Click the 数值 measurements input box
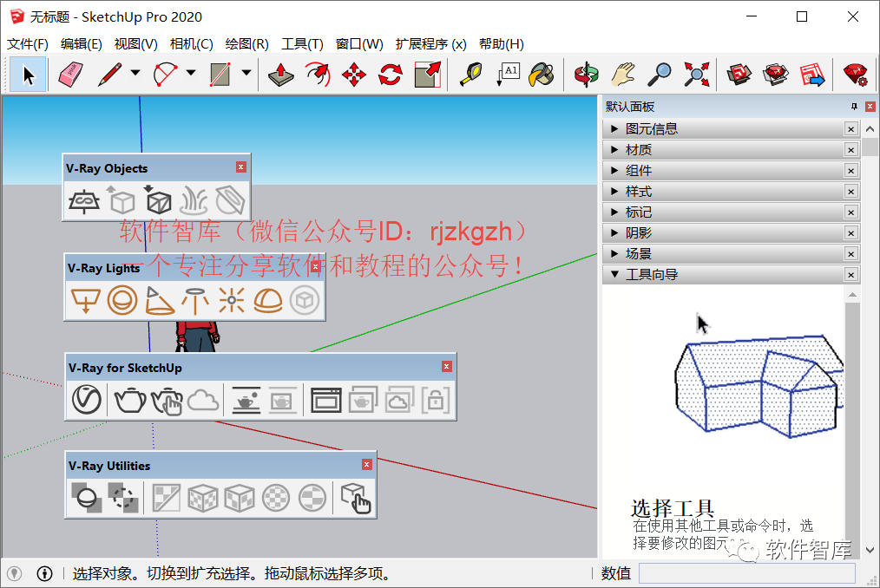Image resolution: width=880 pixels, height=588 pixels. coord(746,573)
